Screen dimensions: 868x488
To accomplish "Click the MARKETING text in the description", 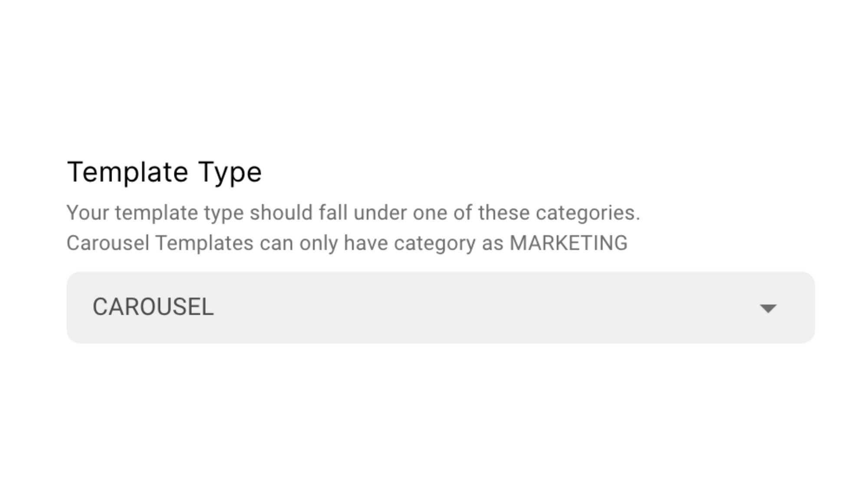I will [x=569, y=243].
